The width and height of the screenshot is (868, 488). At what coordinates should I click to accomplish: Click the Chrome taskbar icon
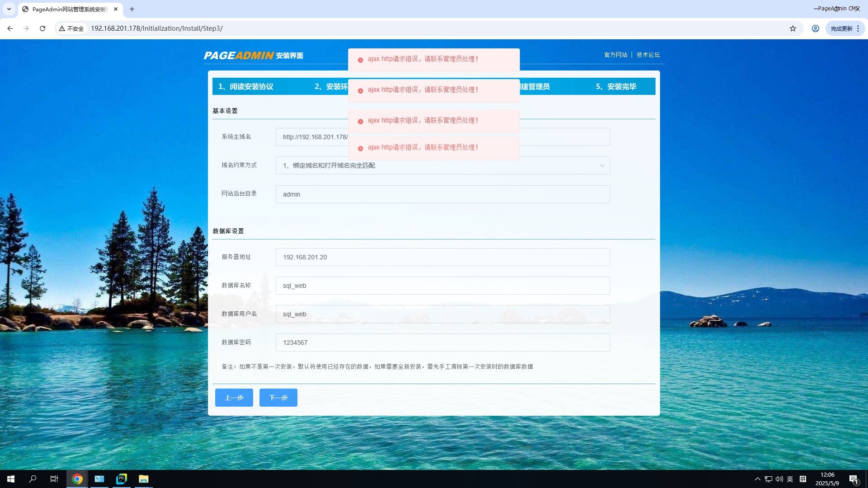[x=77, y=479]
